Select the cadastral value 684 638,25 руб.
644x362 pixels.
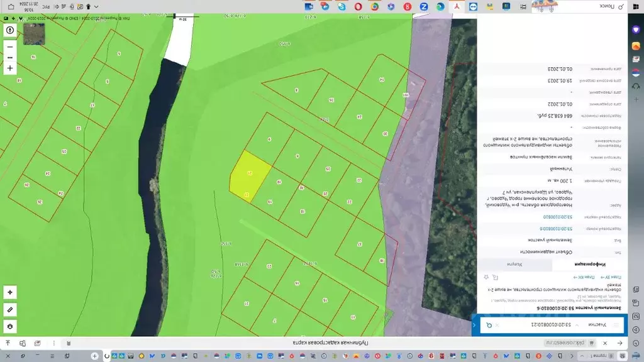(x=555, y=116)
